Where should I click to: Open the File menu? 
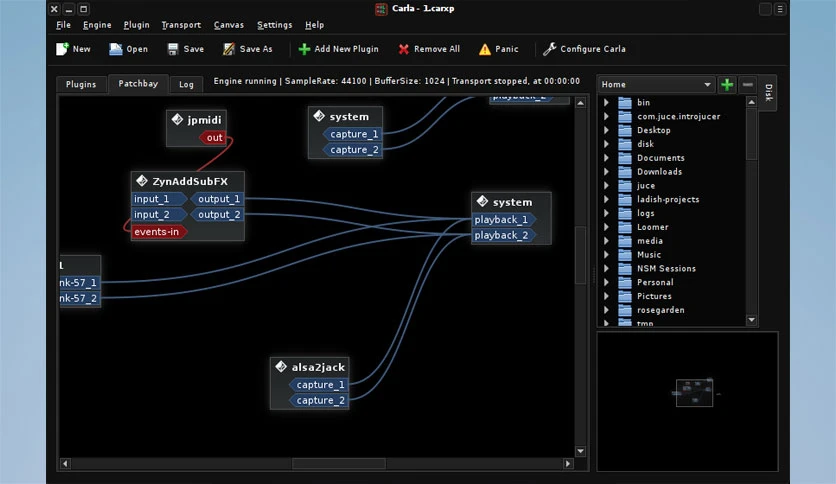coord(63,25)
